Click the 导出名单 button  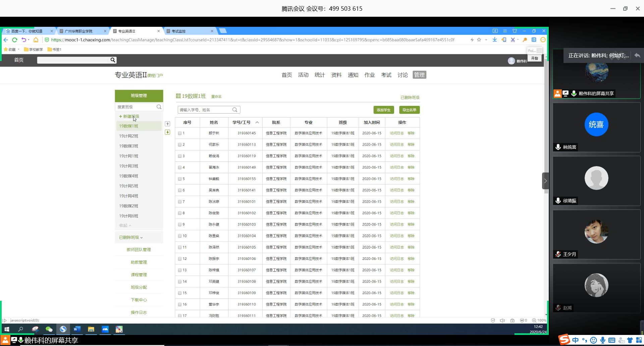tap(409, 110)
